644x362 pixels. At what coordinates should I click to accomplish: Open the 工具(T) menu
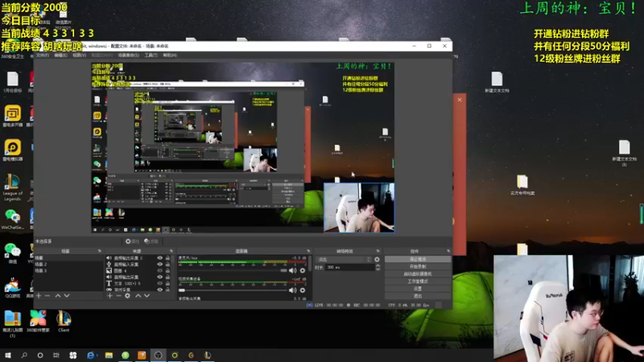click(x=151, y=55)
